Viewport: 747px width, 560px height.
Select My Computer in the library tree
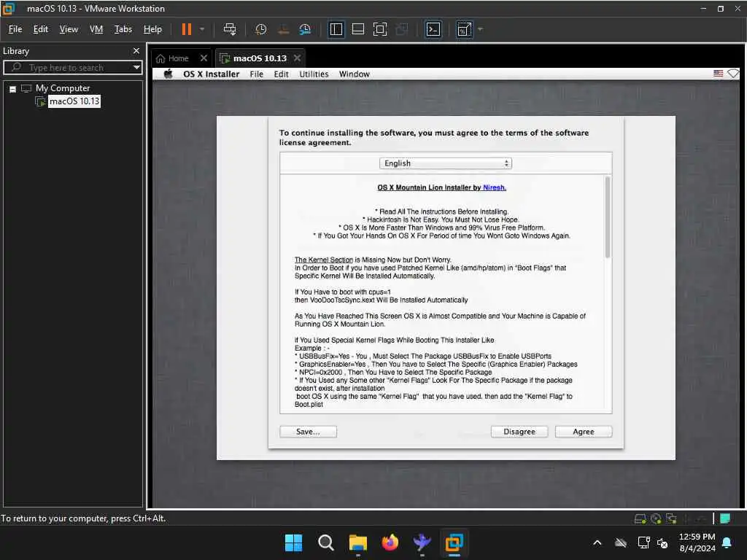[x=63, y=88]
